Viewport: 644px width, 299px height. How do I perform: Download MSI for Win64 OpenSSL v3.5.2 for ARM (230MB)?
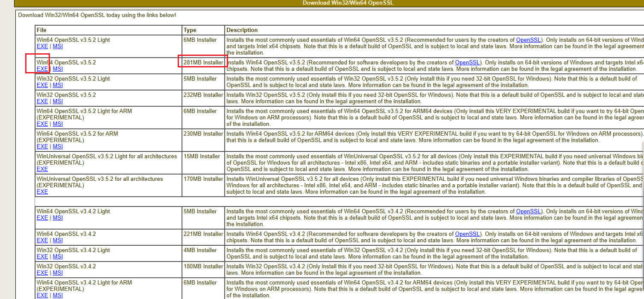pos(58,146)
